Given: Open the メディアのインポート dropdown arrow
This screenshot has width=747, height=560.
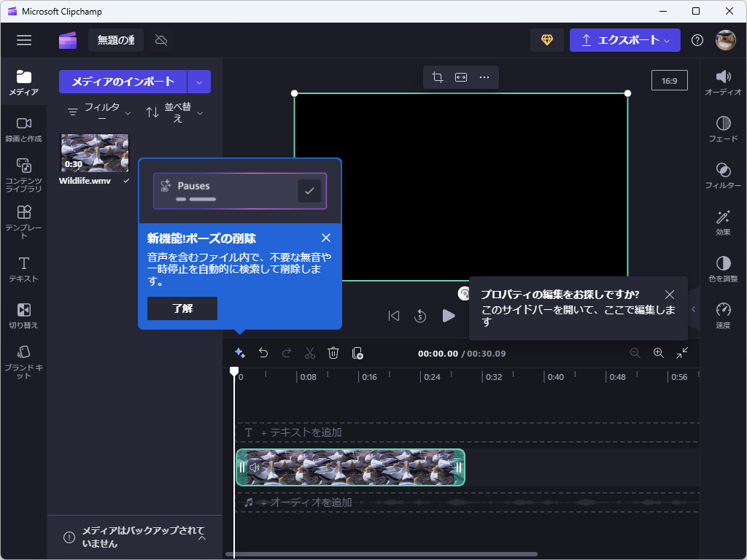Looking at the screenshot, I should coord(198,81).
